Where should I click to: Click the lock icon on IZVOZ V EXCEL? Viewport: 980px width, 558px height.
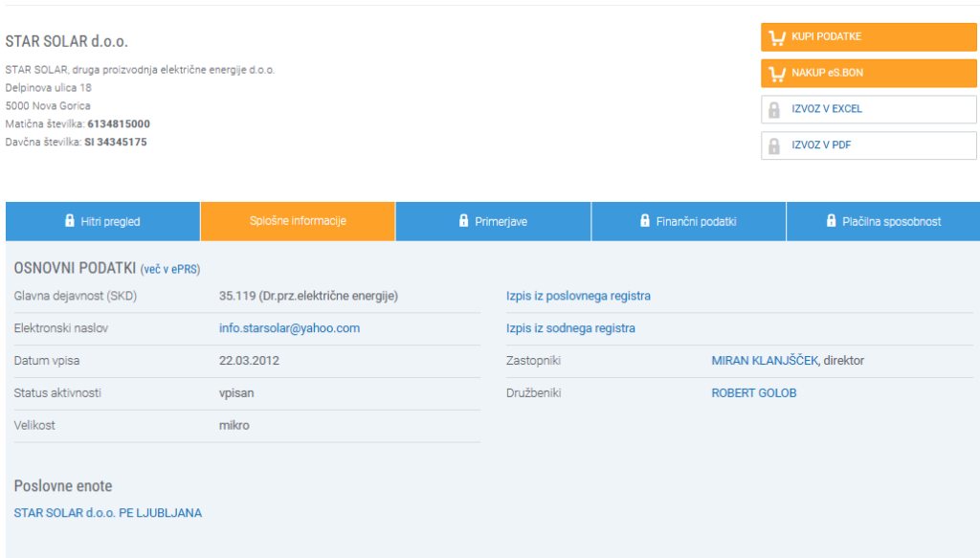pyautogui.click(x=773, y=110)
